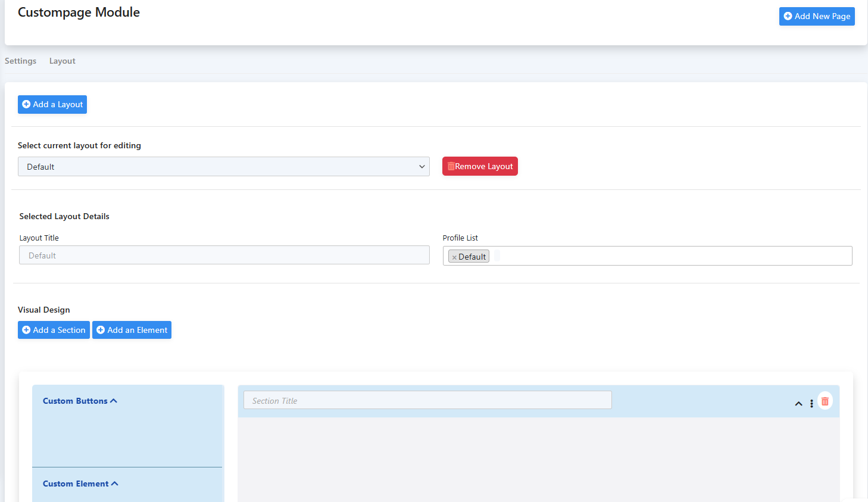
Task: Collapse the Custom Element panel
Action: (115, 484)
